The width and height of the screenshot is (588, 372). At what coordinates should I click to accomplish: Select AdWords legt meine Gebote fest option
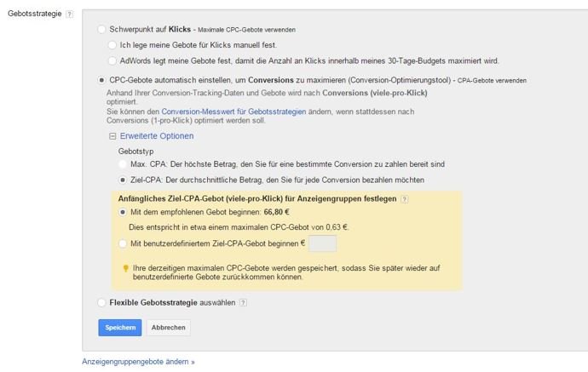[x=112, y=60]
